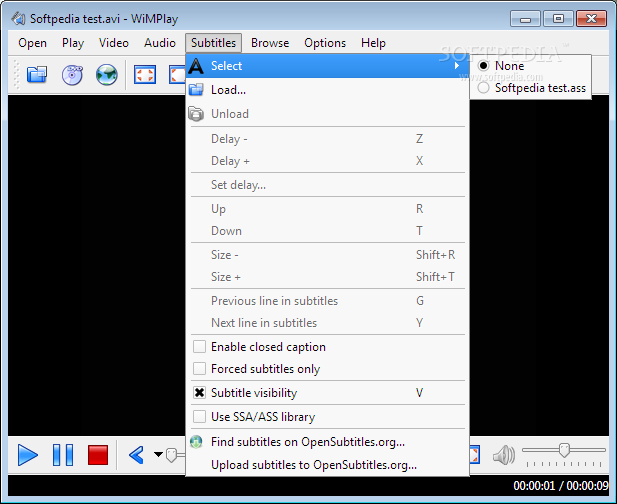
Task: Toggle Subtitle visibility off
Action: [200, 393]
